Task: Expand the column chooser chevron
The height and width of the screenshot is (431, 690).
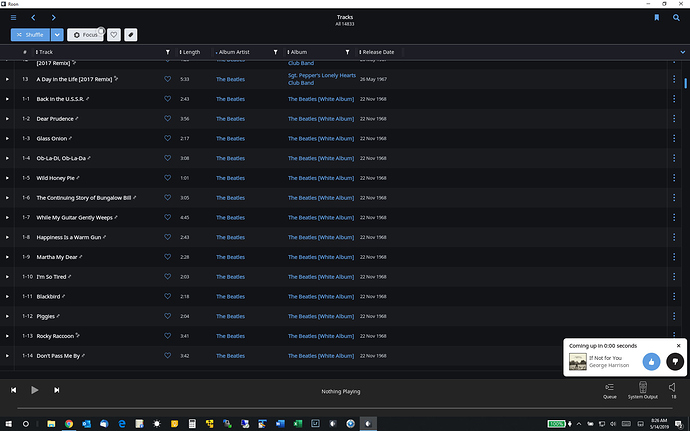Action: [683, 52]
